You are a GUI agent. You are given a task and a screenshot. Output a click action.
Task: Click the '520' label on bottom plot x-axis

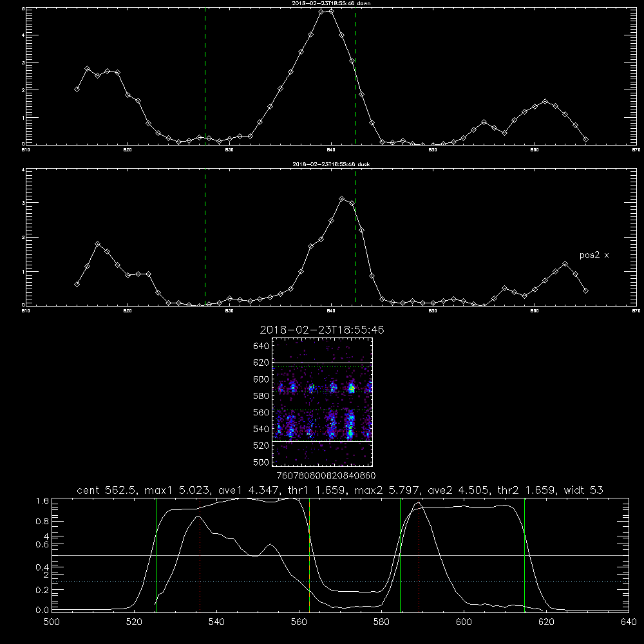tap(134, 622)
